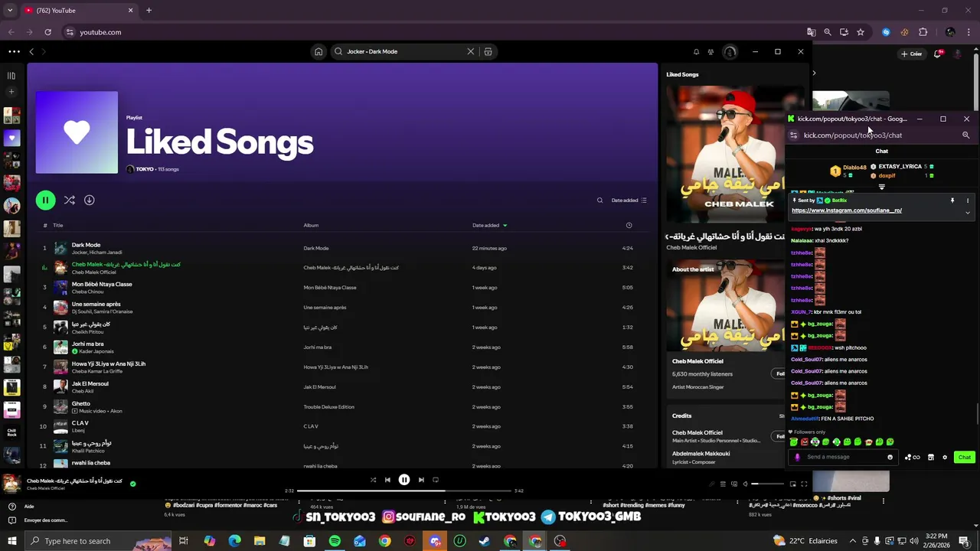
Task: Pause playback using the green playlist button
Action: (x=45, y=200)
